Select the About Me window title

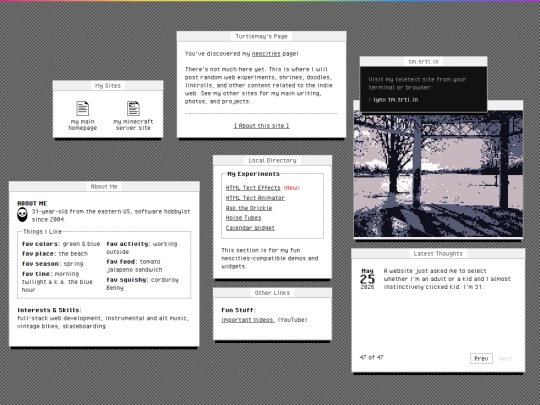pyautogui.click(x=104, y=187)
